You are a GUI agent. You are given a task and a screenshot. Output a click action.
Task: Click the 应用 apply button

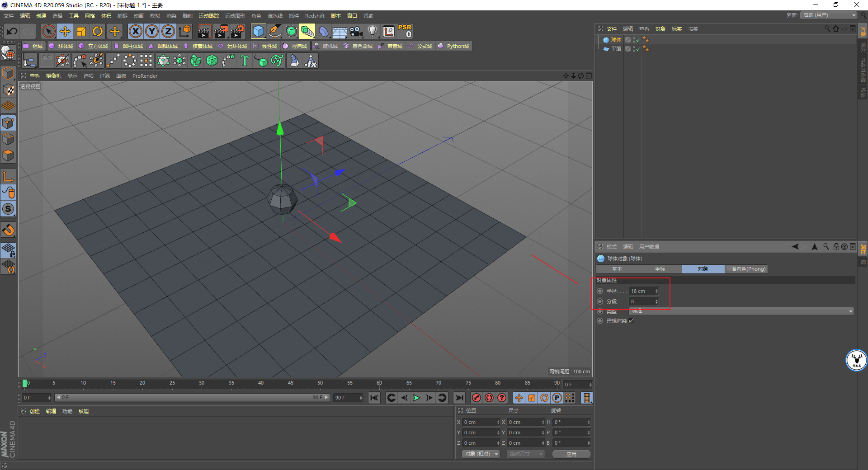click(571, 454)
